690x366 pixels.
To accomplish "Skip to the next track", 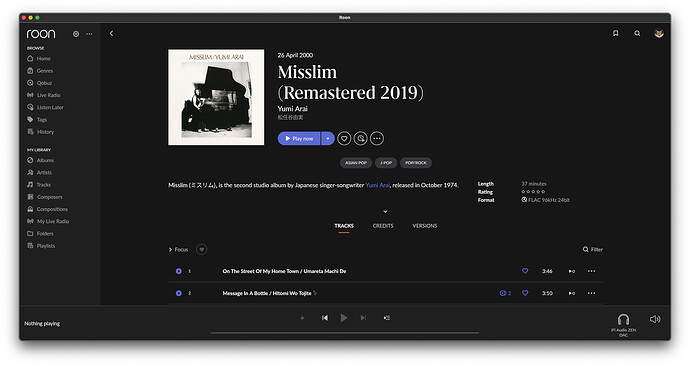I will click(363, 318).
